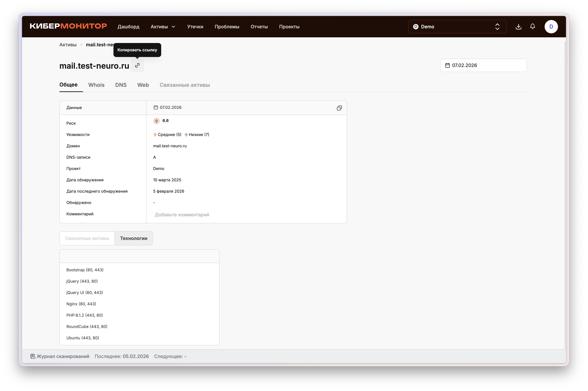Open notifications bell icon
The width and height of the screenshot is (588, 391).
coord(532,26)
